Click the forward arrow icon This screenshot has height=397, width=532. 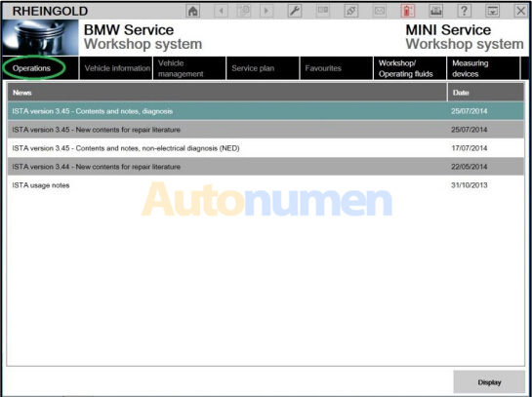pos(266,11)
